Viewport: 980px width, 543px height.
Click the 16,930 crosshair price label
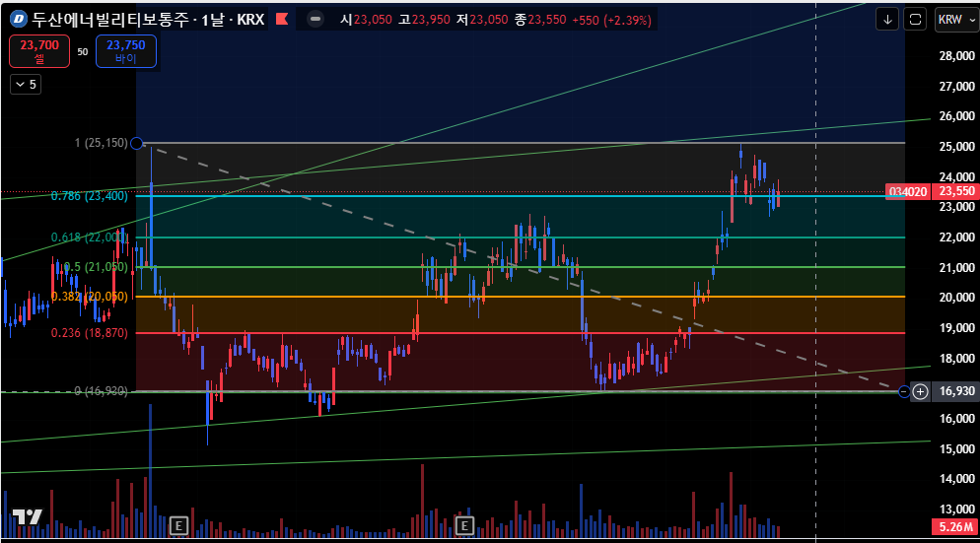pos(955,391)
